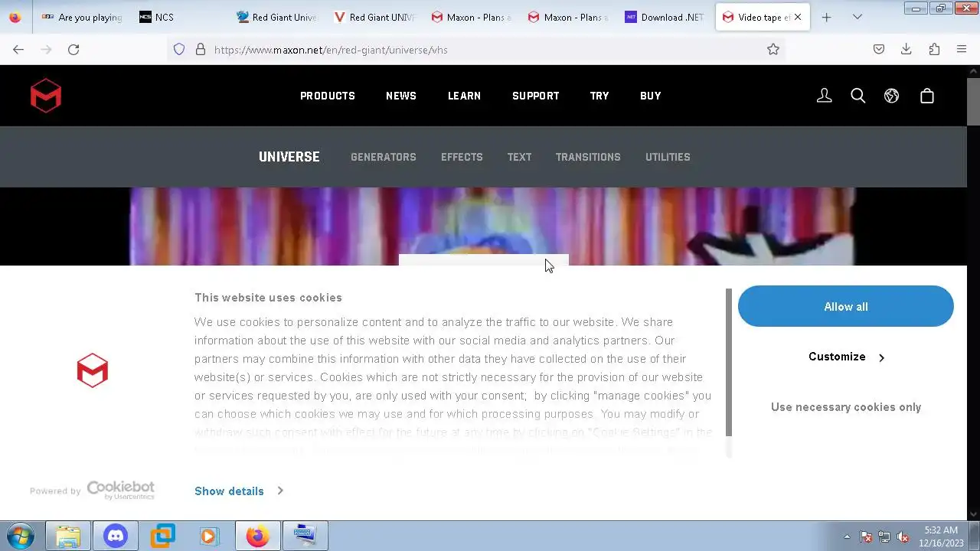The height and width of the screenshot is (551, 980).
Task: Open Windows Explorer from the taskbar
Action: tap(68, 536)
